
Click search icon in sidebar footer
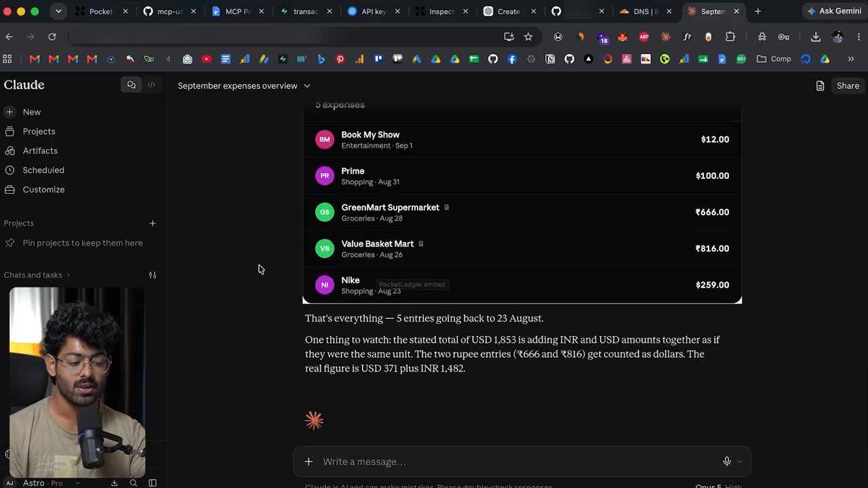[134, 483]
